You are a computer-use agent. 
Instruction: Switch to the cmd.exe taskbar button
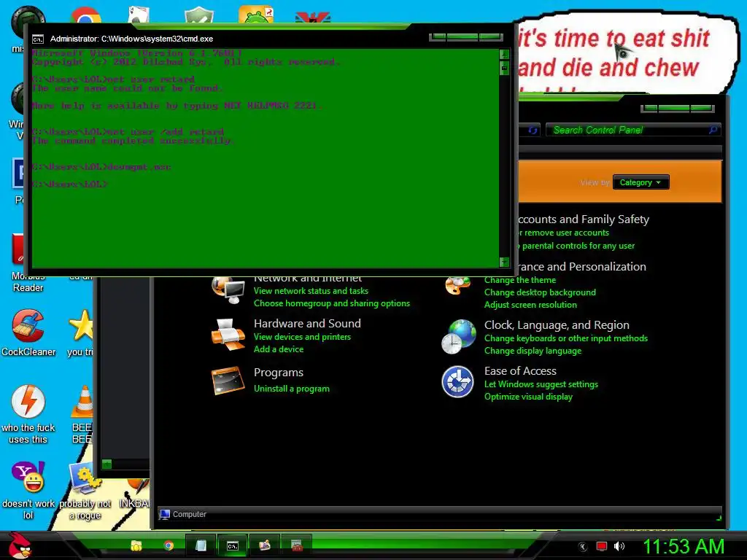click(233, 545)
